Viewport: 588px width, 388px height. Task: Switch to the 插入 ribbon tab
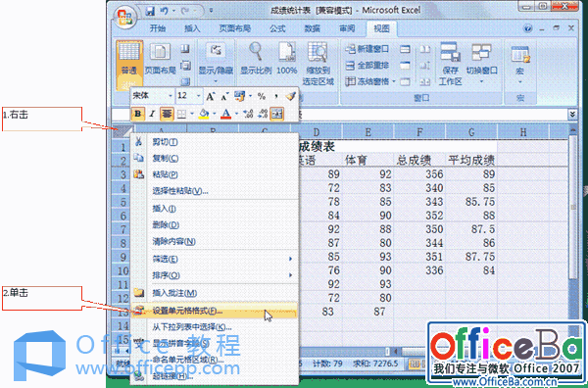pos(192,28)
